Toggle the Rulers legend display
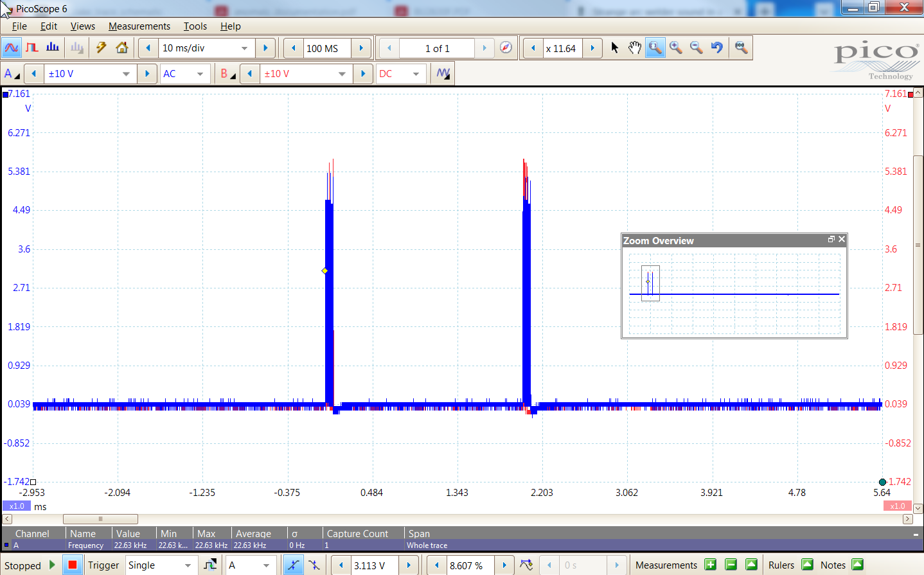This screenshot has width=924, height=575. point(808,565)
